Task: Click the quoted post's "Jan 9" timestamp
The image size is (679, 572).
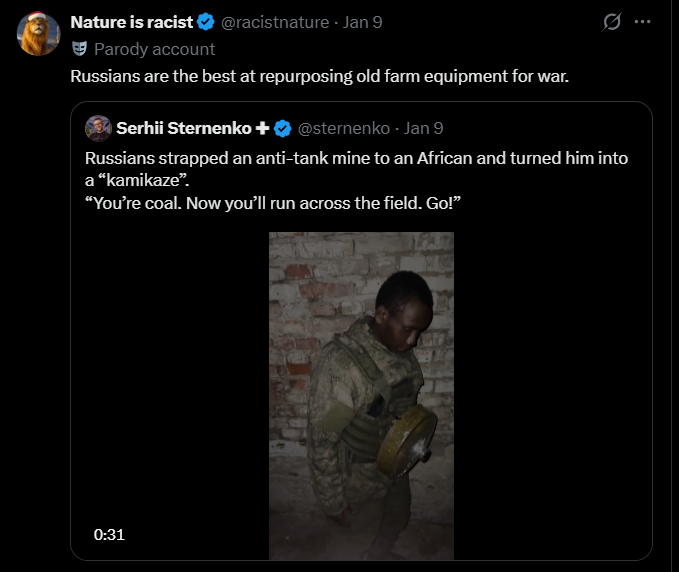Action: (x=424, y=128)
